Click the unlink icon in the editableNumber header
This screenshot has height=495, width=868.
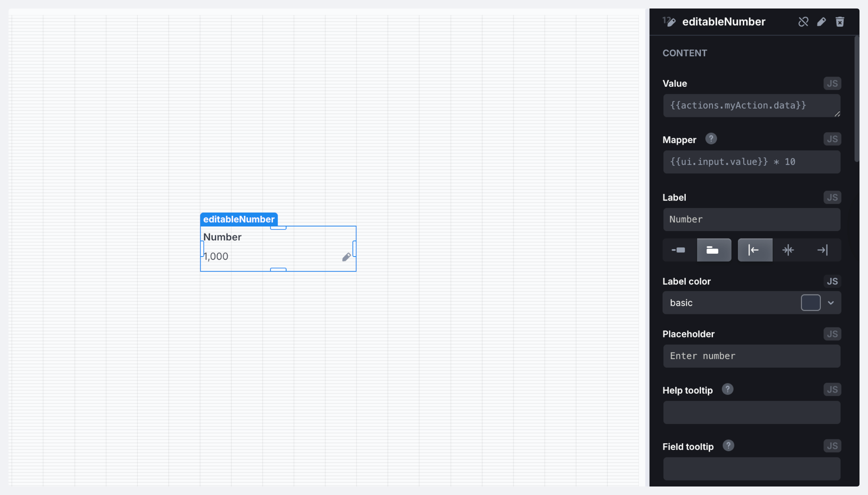tap(803, 22)
